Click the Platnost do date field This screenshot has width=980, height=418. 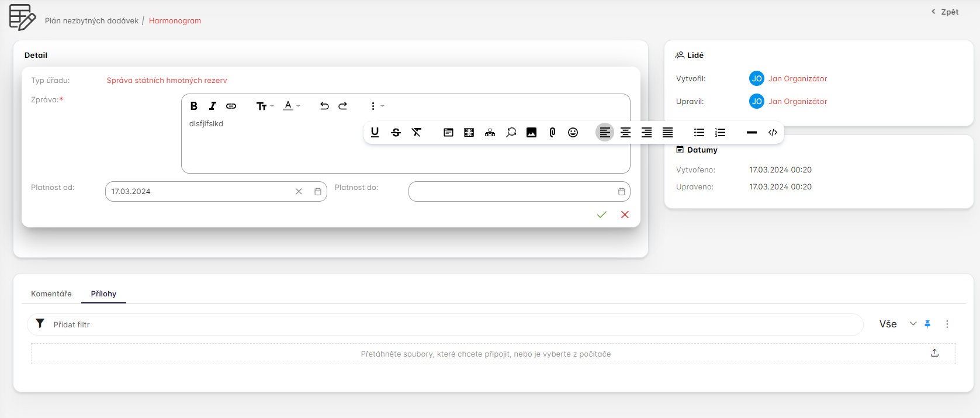point(511,192)
